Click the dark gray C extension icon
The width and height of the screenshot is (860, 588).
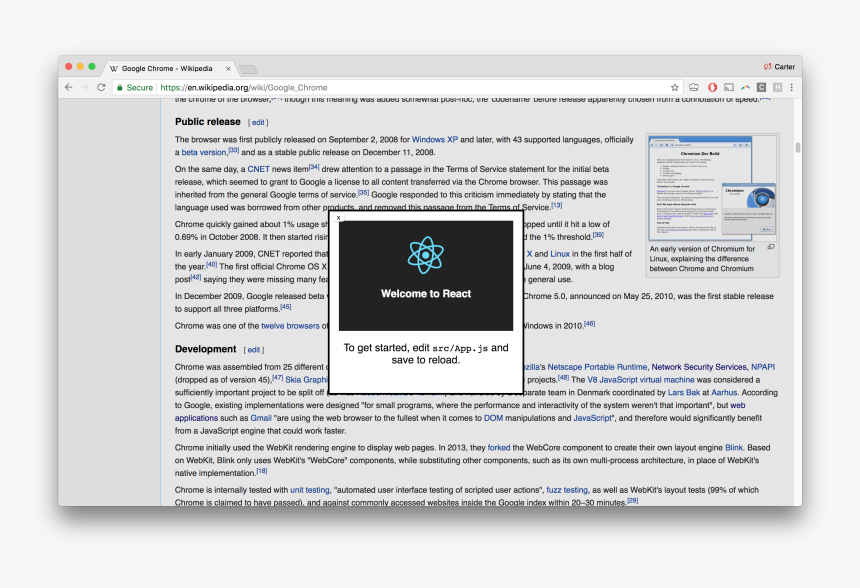761,87
